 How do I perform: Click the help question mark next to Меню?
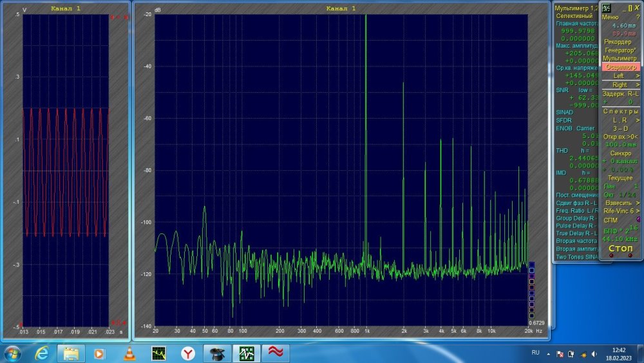click(638, 17)
